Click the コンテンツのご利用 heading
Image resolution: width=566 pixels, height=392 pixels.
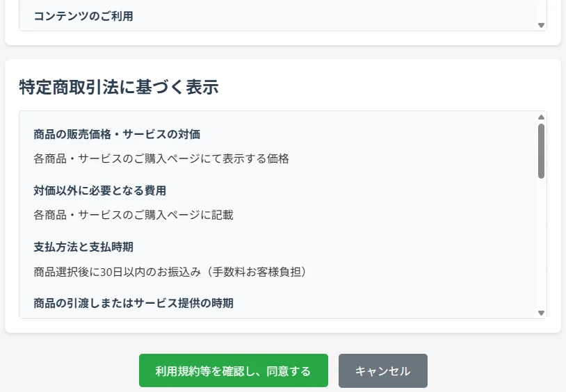coord(83,16)
